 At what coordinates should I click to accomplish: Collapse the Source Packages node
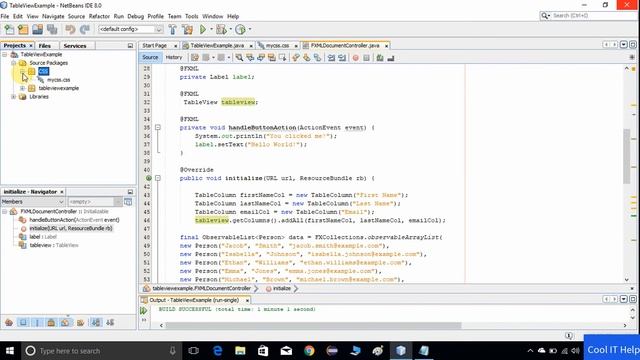pyautogui.click(x=13, y=63)
